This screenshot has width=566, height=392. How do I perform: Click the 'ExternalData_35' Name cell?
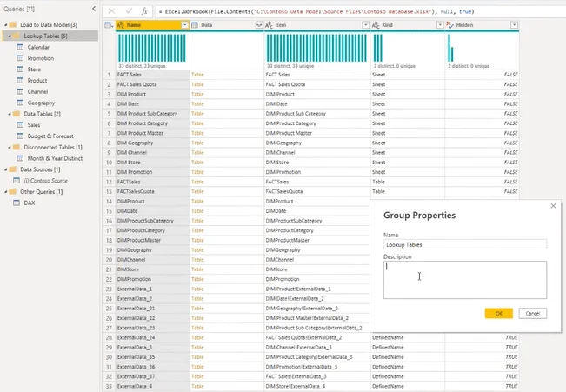152,356
